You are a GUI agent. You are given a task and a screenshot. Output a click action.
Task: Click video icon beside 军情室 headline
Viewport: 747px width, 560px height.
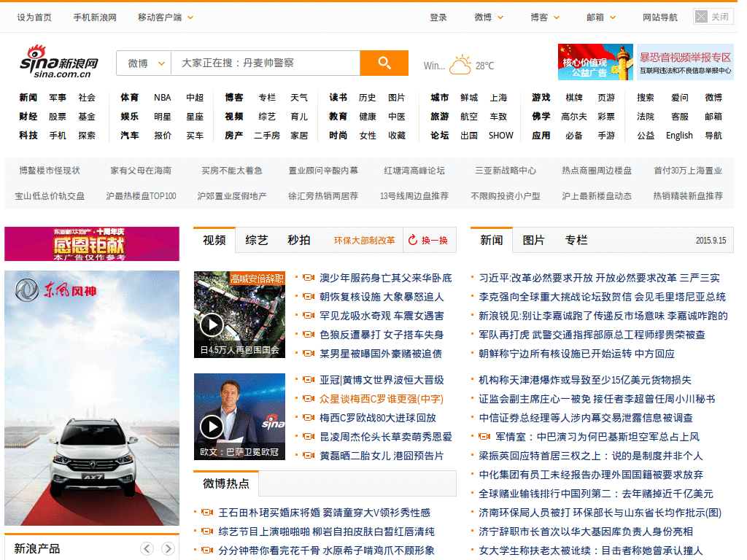click(484, 436)
